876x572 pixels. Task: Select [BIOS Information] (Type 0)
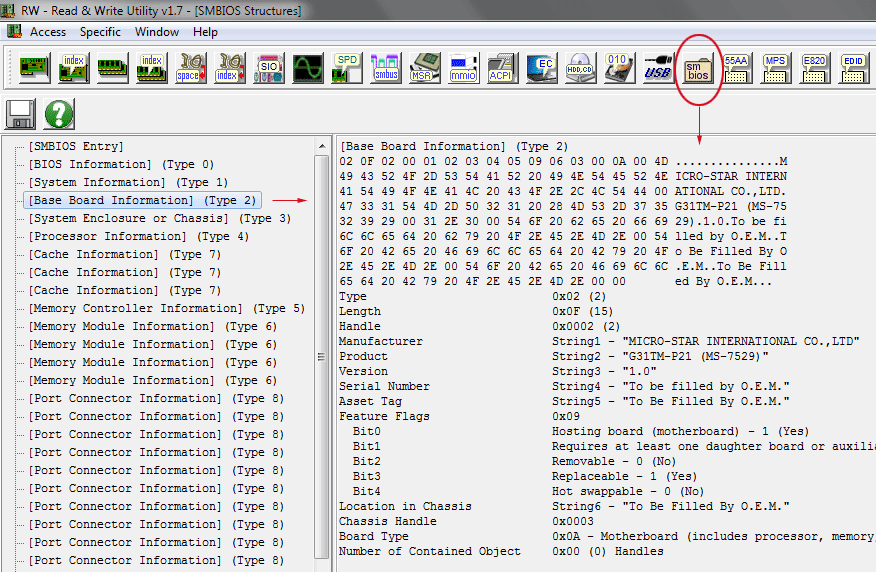pos(121,164)
